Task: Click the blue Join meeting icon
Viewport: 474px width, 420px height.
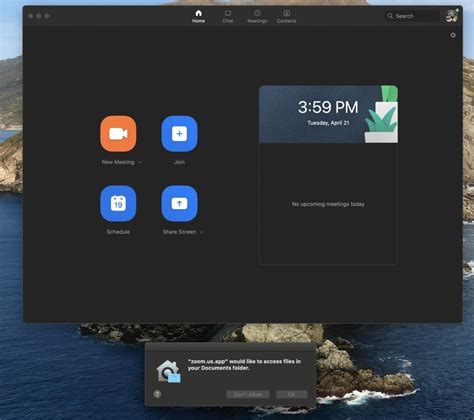Action: [x=179, y=134]
